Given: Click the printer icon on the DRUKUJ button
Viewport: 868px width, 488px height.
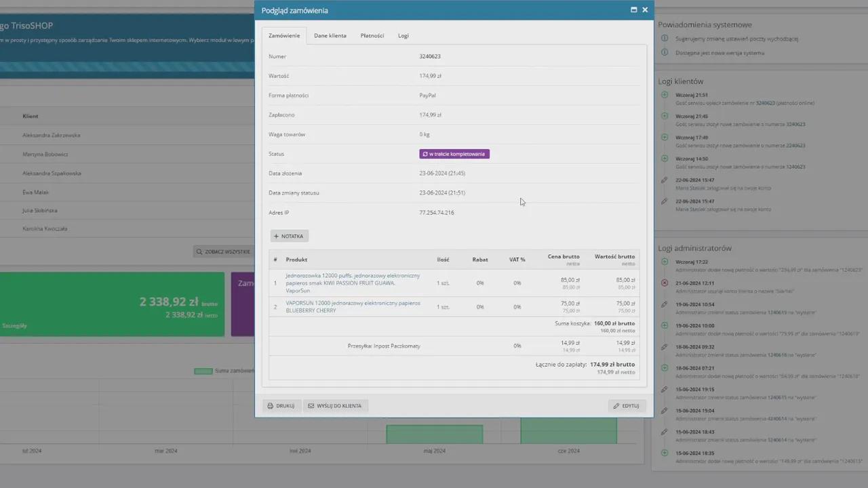Looking at the screenshot, I should pyautogui.click(x=270, y=406).
